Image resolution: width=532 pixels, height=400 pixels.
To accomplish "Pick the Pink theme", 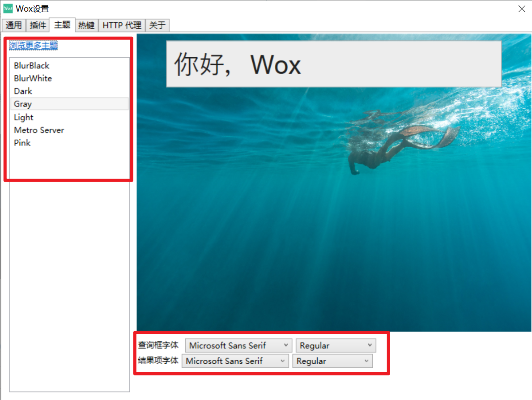I will (22, 143).
